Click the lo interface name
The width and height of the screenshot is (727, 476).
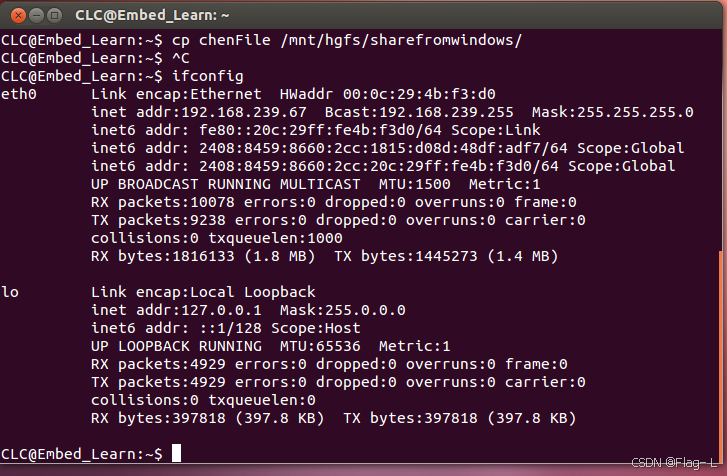(10, 292)
